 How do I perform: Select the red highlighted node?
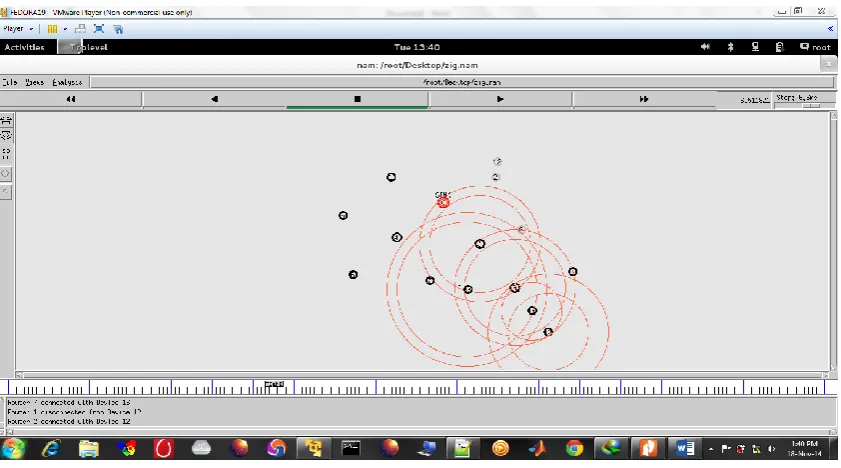[x=443, y=203]
